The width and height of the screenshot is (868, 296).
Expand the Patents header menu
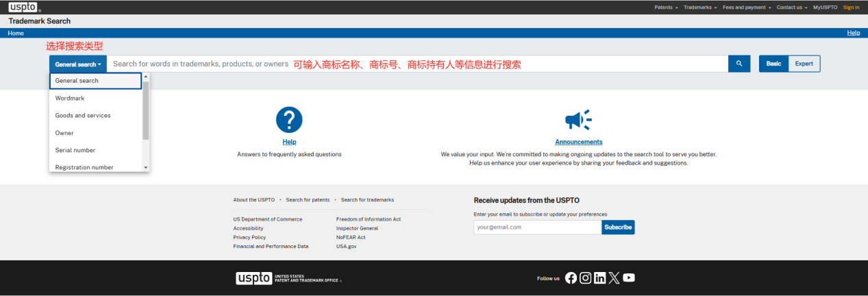pos(666,7)
